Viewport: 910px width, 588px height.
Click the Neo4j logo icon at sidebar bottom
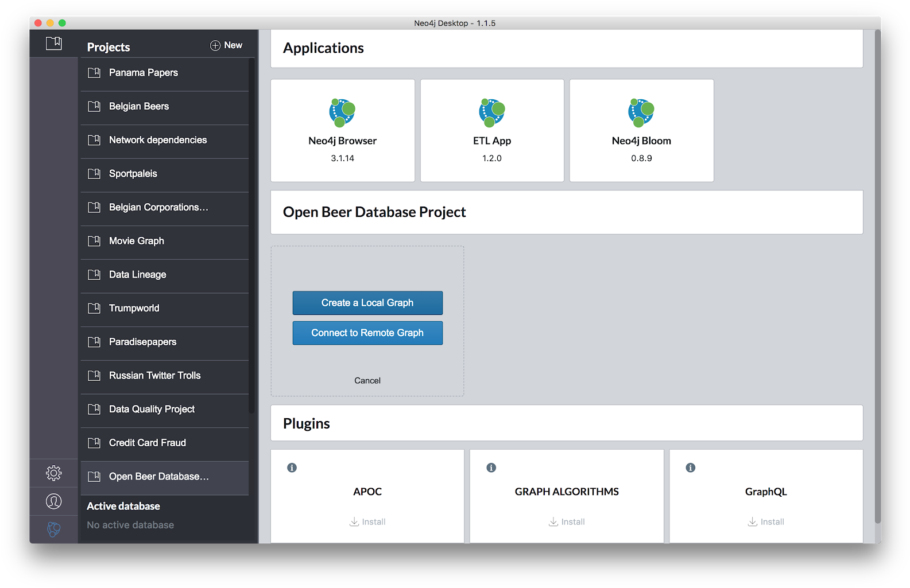pyautogui.click(x=53, y=529)
